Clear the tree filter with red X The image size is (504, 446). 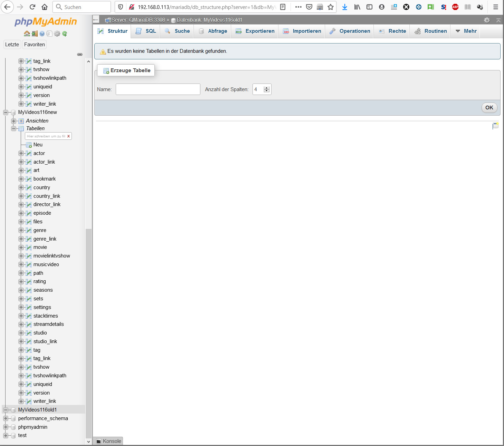68,136
